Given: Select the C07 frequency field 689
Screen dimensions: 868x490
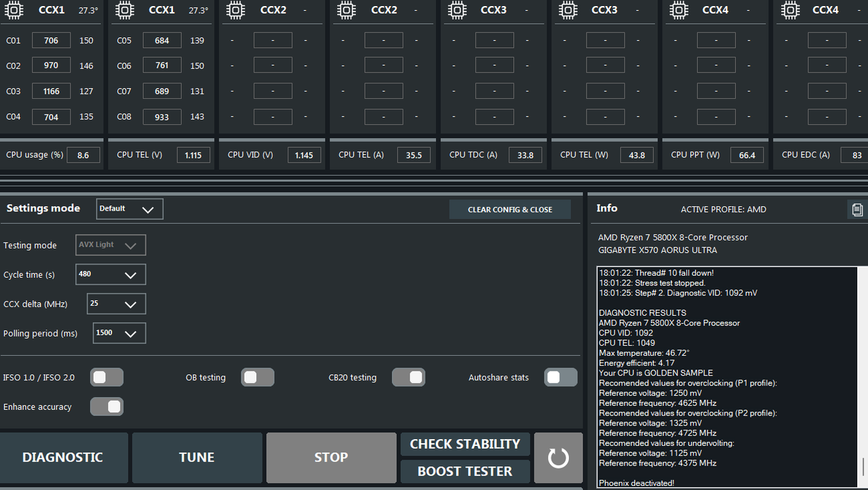Looking at the screenshot, I should click(x=162, y=91).
